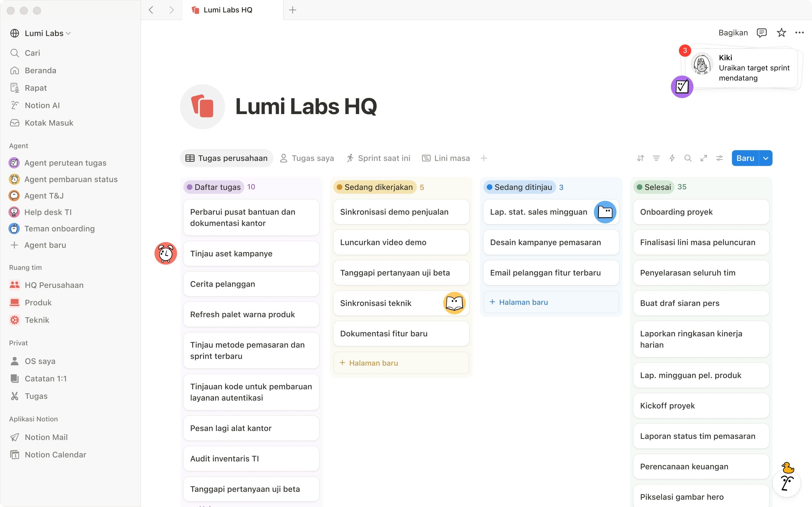Click the sort icon in the database toolbar
This screenshot has height=507, width=812.
tap(640, 158)
